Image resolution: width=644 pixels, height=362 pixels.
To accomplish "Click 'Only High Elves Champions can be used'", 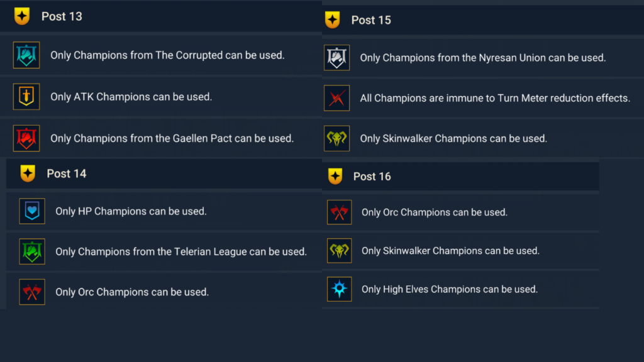I will pyautogui.click(x=449, y=289).
